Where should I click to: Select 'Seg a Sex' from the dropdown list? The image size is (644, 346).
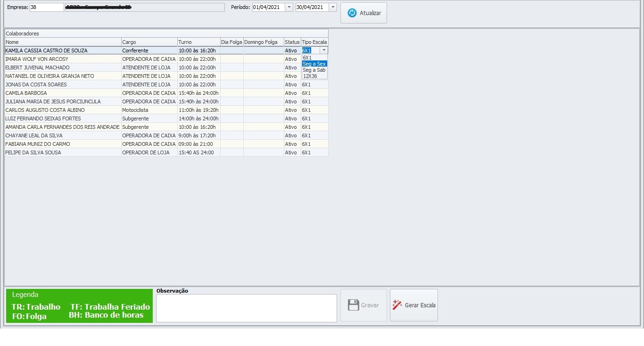(314, 64)
